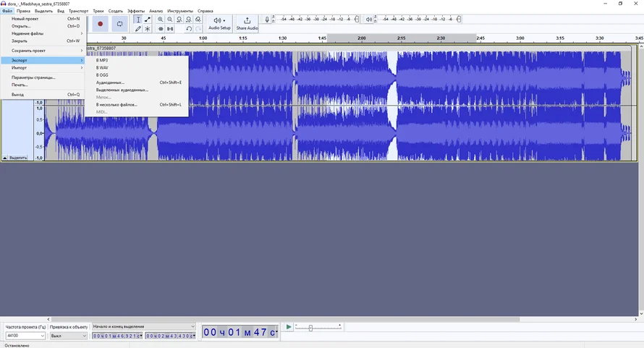The width and height of the screenshot is (644, 348).
Task: Open the Import submenu
Action: coord(20,67)
